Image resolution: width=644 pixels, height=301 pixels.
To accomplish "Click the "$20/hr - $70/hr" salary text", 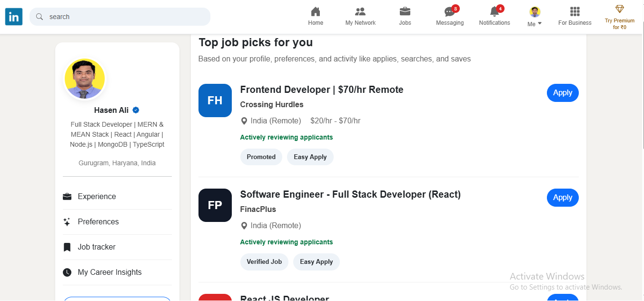I will pos(335,121).
